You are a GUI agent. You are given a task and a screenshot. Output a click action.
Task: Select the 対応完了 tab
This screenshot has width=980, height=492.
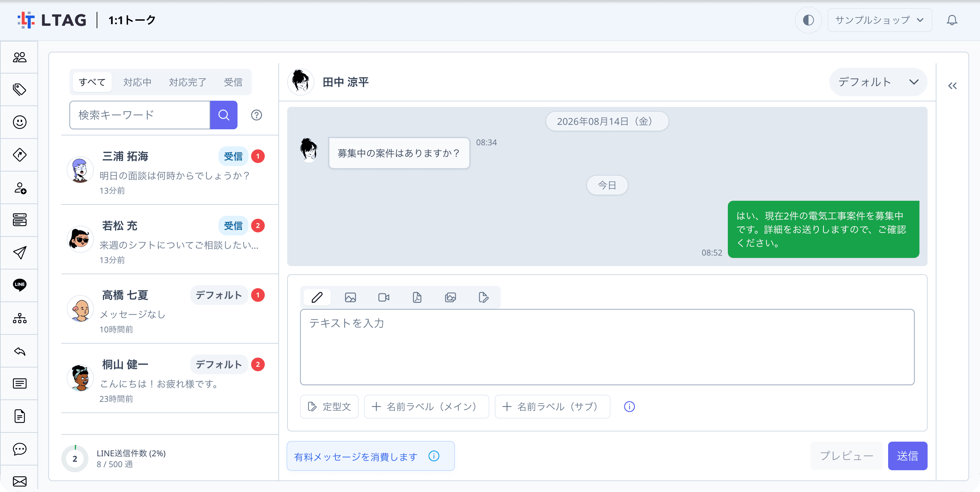point(187,82)
